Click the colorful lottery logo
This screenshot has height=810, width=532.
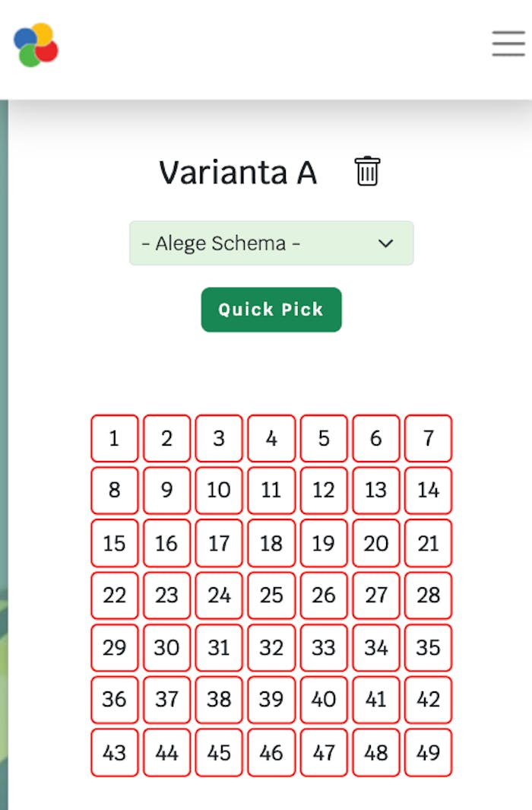[33, 44]
